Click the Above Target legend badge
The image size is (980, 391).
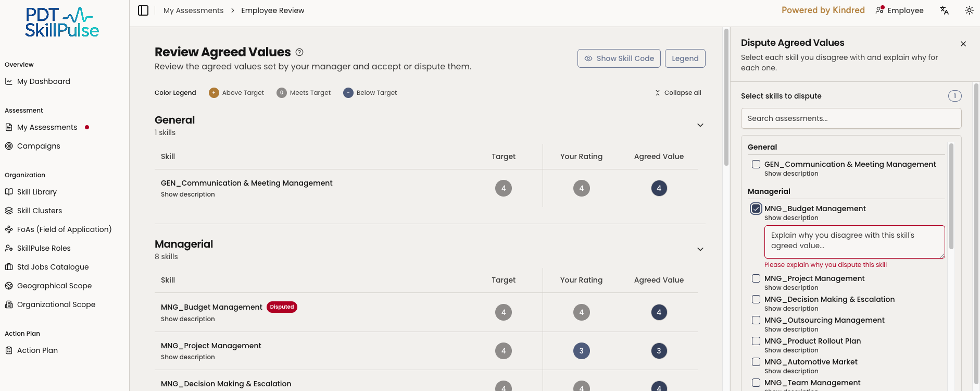(214, 93)
